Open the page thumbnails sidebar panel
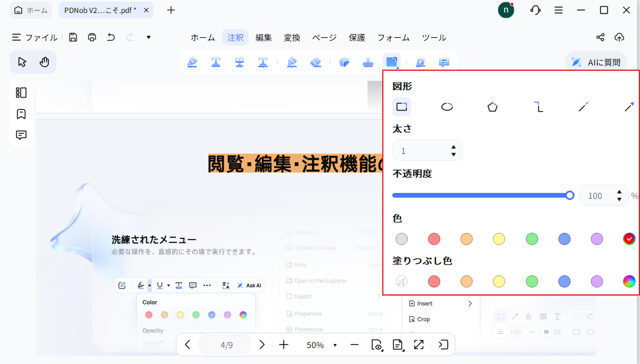Screen dimensions: 640x364 [21, 93]
